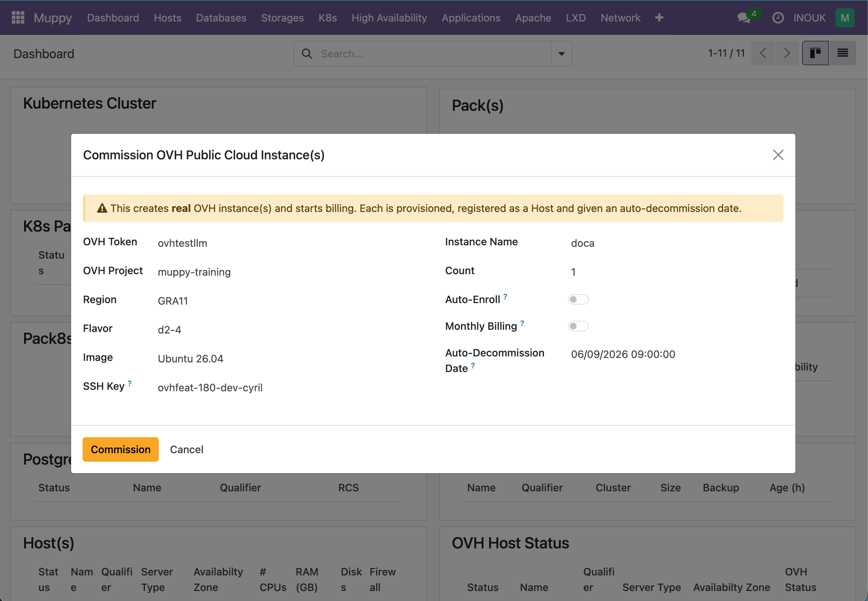Go to previous page arrow
The height and width of the screenshot is (601, 868).
click(x=763, y=53)
